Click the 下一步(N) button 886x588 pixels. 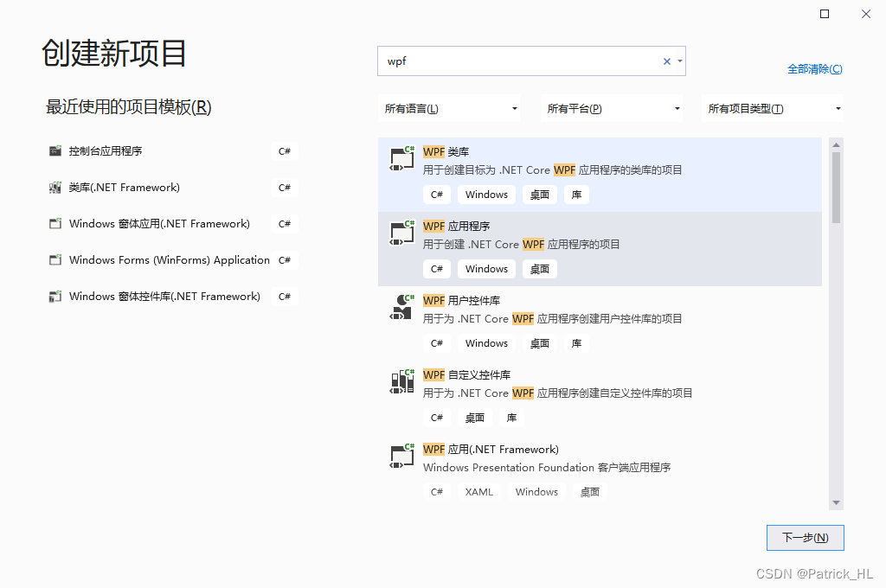pyautogui.click(x=805, y=537)
